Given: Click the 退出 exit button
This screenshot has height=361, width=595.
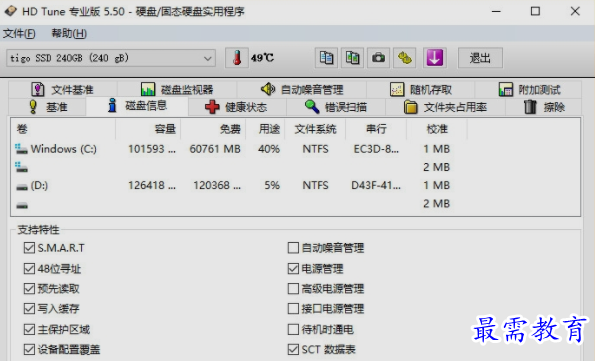Looking at the screenshot, I should click(x=480, y=58).
